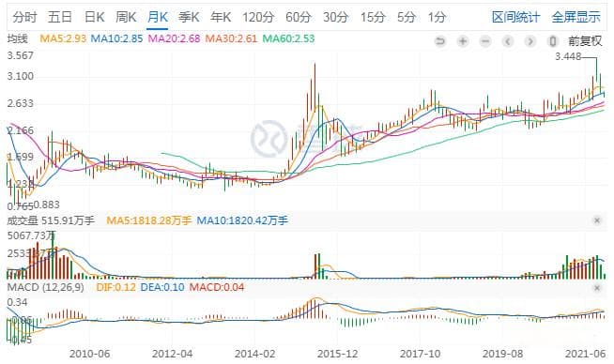
Task: Click the 成交量 515.91万手 label
Action: [51, 220]
